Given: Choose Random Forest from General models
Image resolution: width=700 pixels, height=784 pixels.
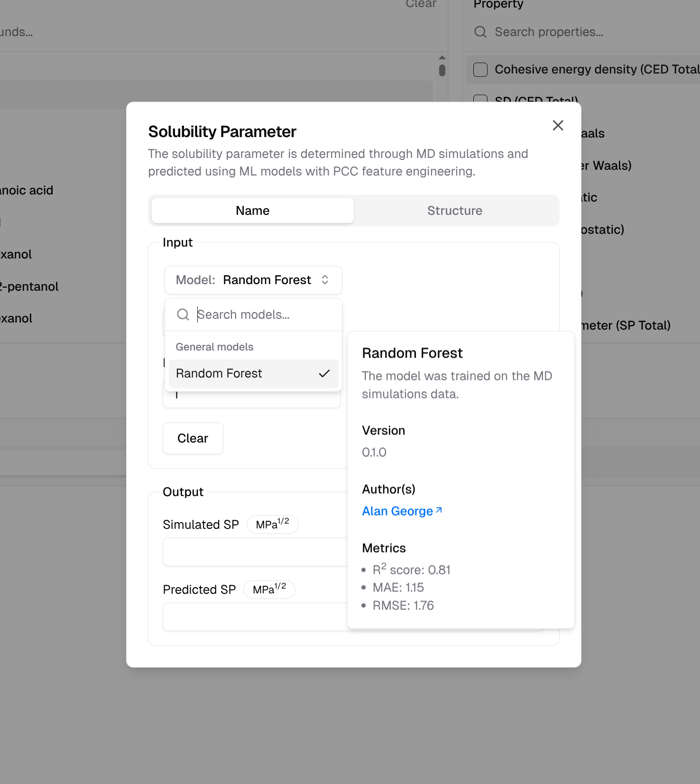Looking at the screenshot, I should (219, 374).
